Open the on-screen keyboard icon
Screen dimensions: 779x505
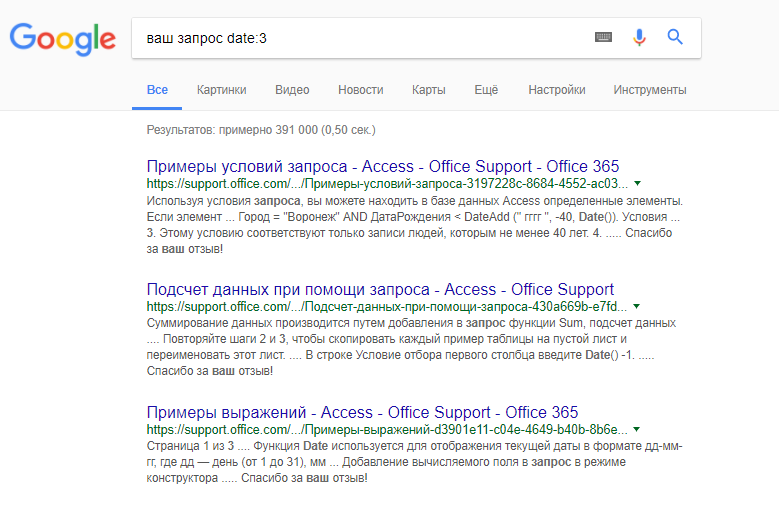click(603, 37)
